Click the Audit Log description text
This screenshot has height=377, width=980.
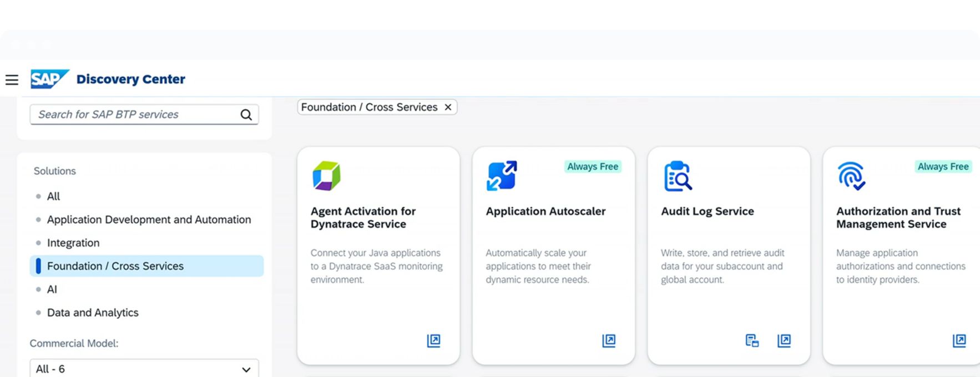point(723,266)
